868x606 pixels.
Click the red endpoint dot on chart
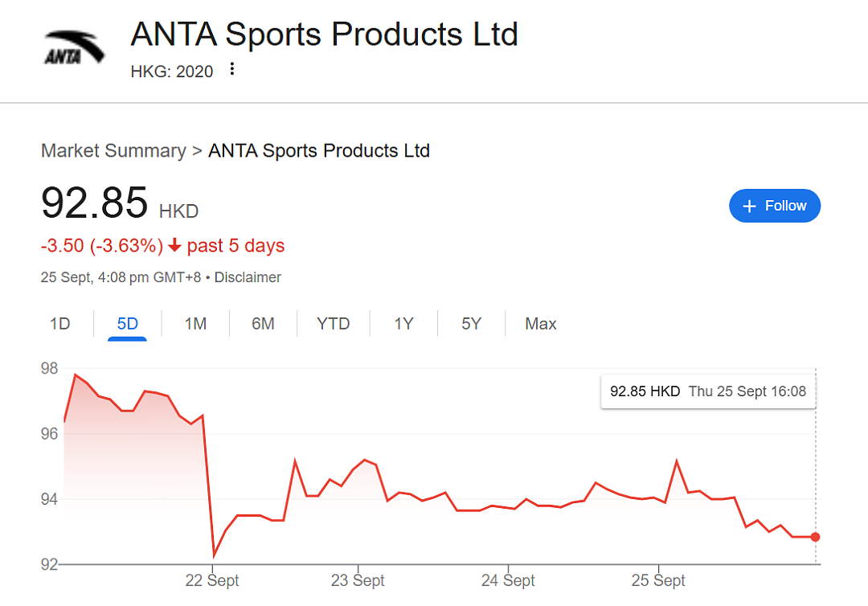816,537
